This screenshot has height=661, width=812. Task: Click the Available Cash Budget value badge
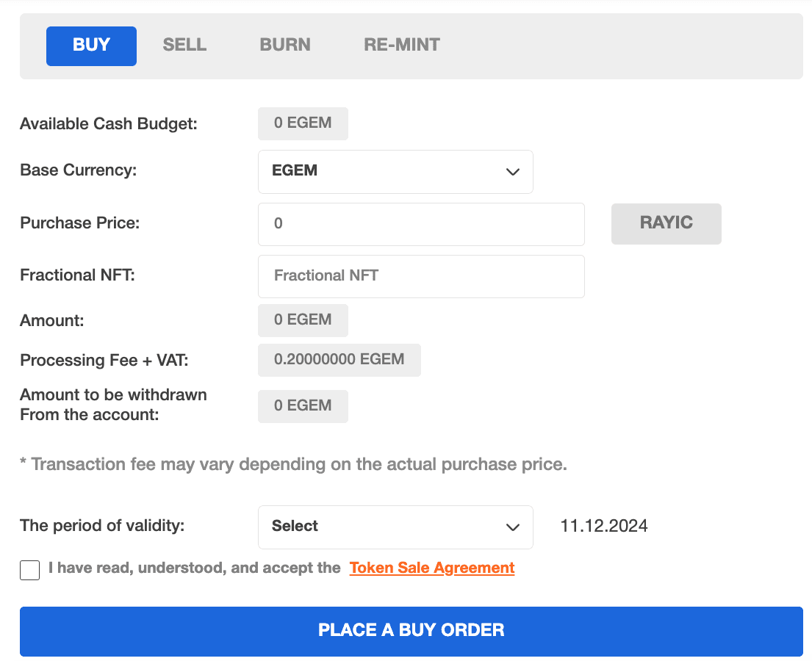coord(303,123)
